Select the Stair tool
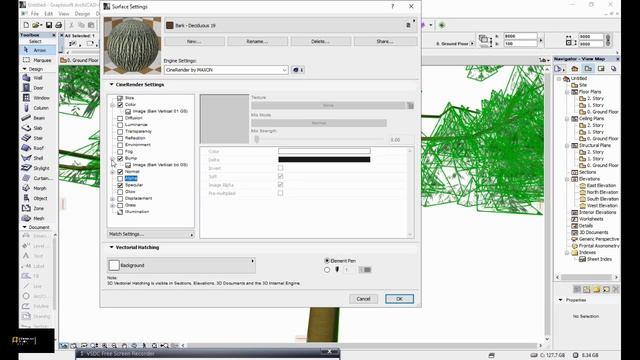 (38, 138)
